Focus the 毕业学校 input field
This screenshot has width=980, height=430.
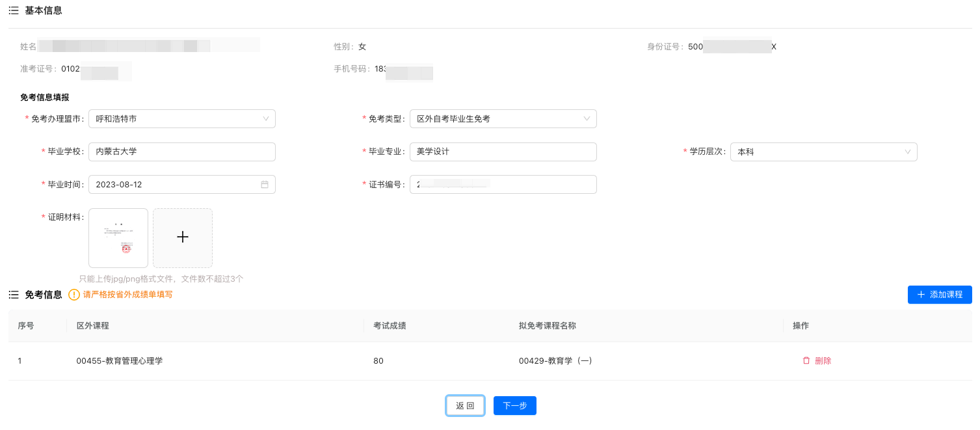click(182, 152)
